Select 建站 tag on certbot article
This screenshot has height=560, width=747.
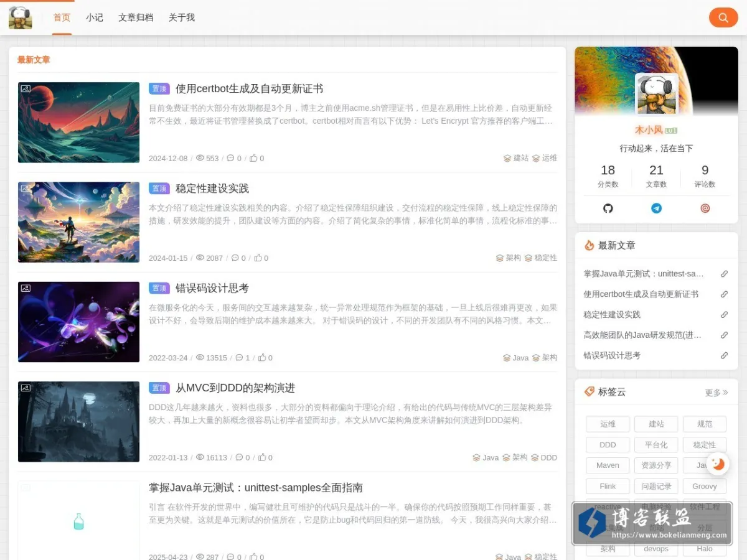click(516, 158)
